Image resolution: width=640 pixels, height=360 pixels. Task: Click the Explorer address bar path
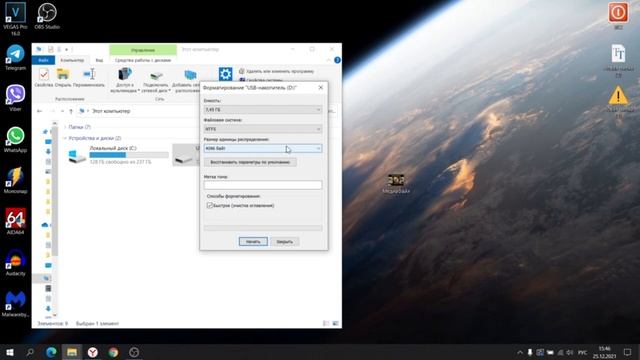[110, 111]
